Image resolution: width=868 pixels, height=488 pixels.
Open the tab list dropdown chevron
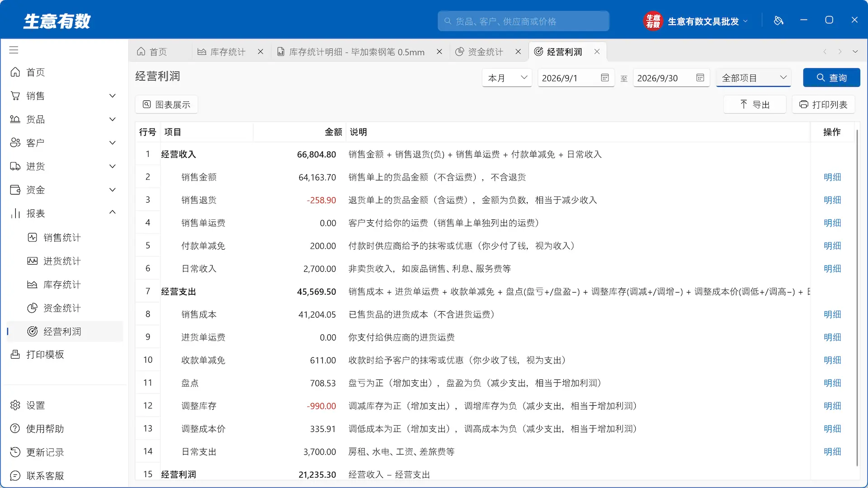pos(855,52)
